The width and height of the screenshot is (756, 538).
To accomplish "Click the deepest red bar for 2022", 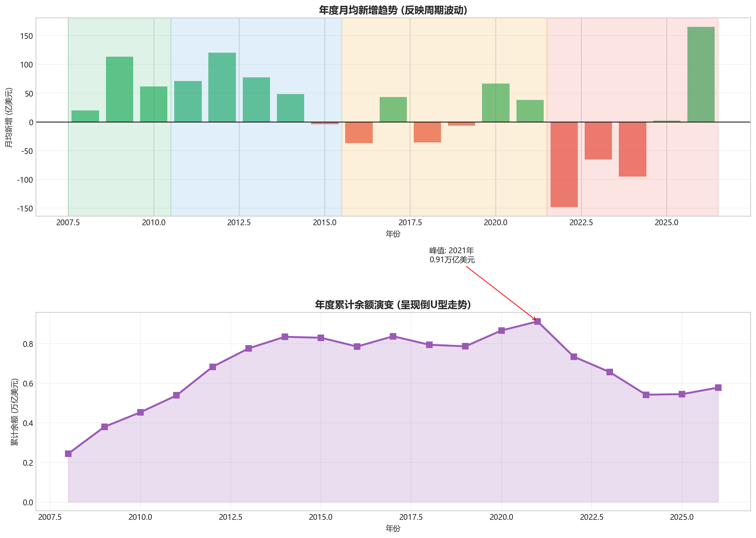I will pyautogui.click(x=564, y=164).
